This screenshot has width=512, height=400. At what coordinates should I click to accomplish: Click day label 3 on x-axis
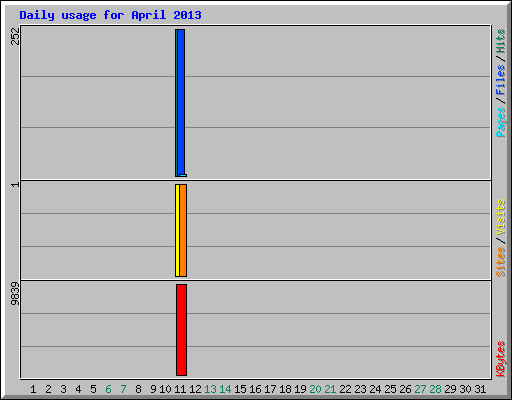point(63,389)
